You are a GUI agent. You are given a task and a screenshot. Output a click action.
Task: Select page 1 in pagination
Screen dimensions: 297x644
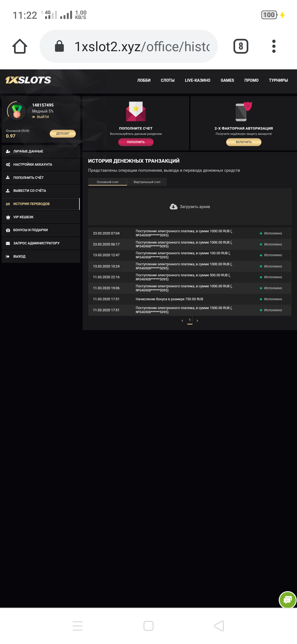[190, 320]
